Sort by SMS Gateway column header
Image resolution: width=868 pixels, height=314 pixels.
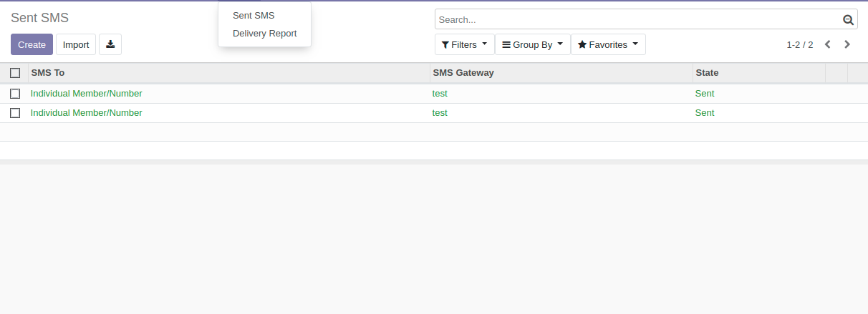coord(463,73)
